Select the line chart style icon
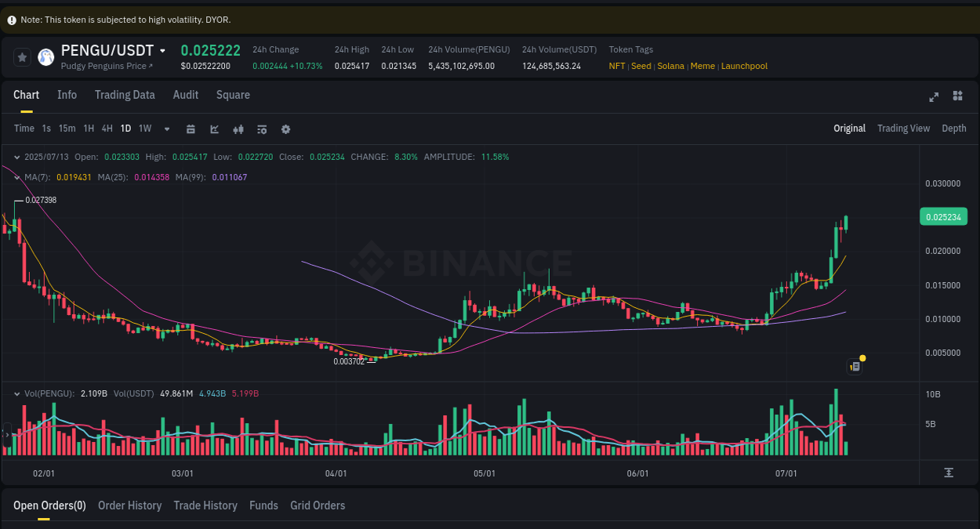This screenshot has height=529, width=980. click(x=214, y=129)
